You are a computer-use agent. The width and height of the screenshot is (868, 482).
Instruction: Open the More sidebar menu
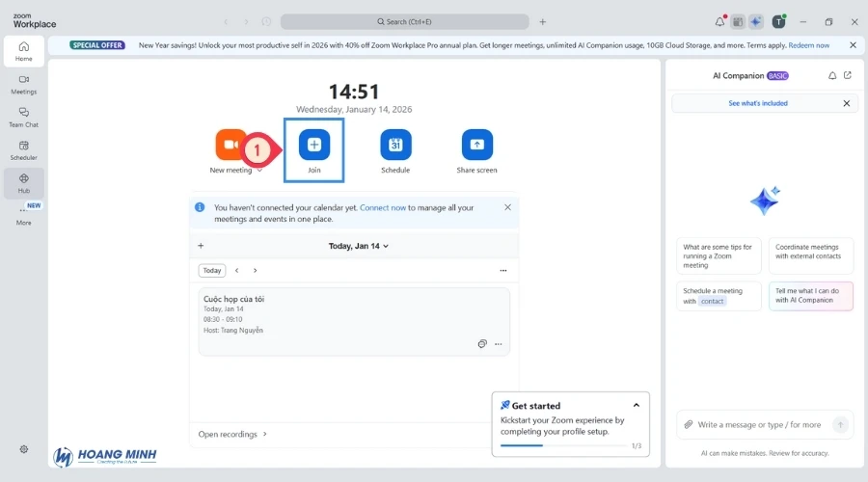23,216
